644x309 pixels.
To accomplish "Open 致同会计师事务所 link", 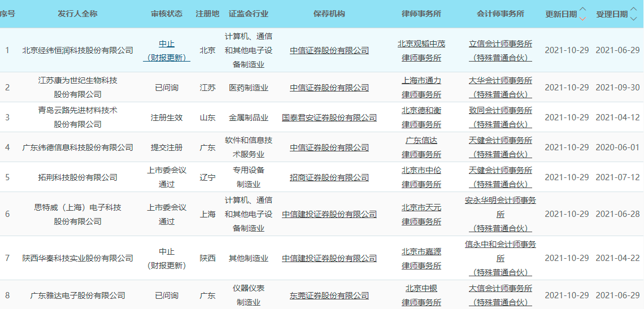I will point(501,117).
